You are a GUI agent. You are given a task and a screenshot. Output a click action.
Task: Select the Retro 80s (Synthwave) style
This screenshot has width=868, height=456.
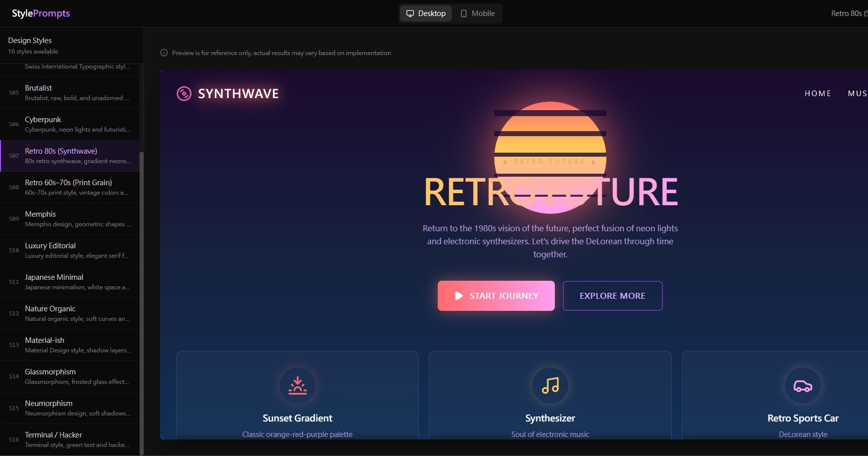(x=70, y=156)
